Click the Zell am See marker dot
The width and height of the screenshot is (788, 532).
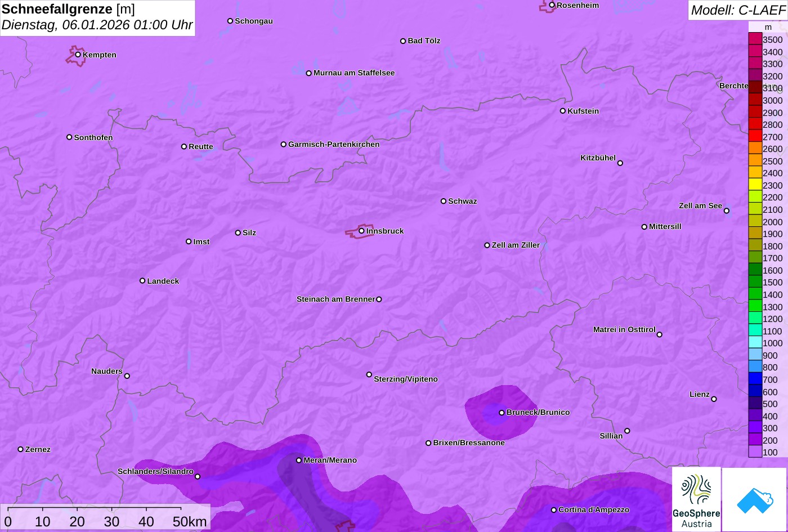[x=727, y=211]
